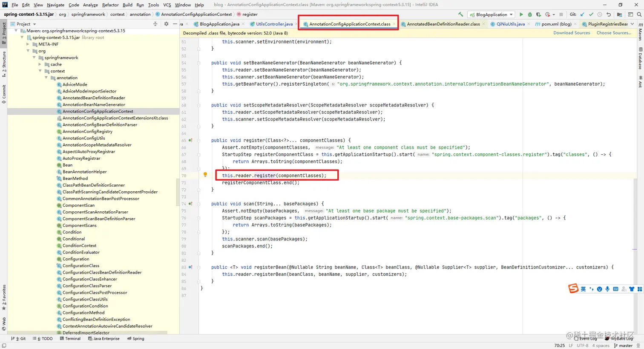
Task: Click the UTF-8 encoding indicator
Action: 583,346
